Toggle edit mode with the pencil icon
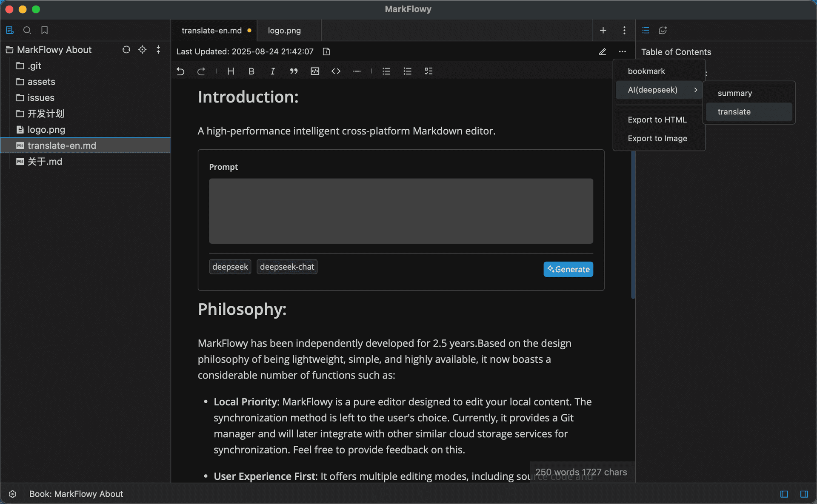This screenshot has height=504, width=817. (603, 51)
